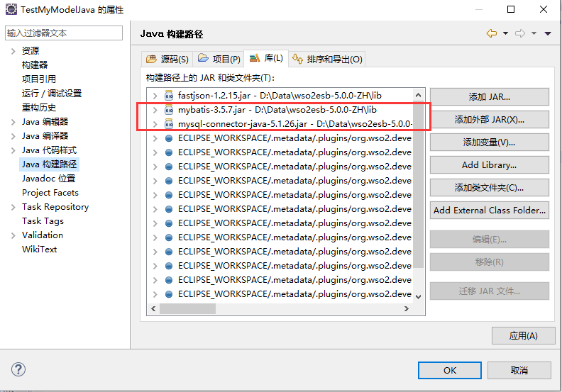Expand the Java 编译器 tree node
This screenshot has height=392, width=562.
(13, 136)
